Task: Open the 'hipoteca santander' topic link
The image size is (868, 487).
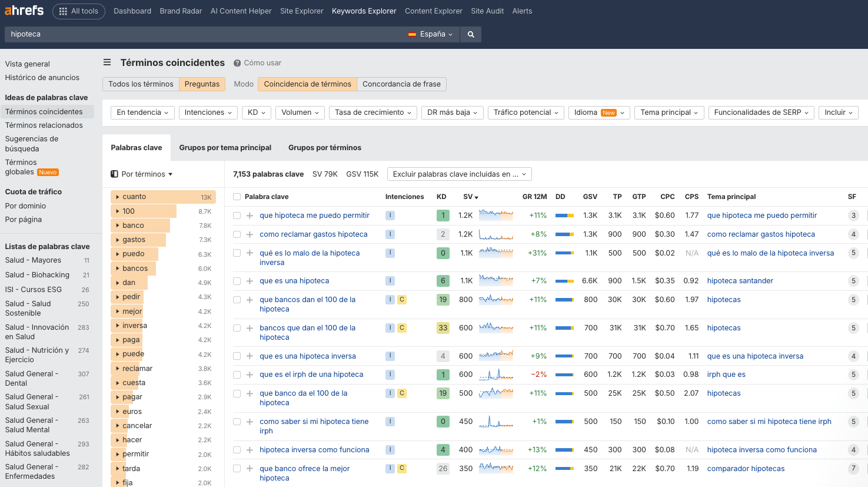Action: (x=740, y=281)
